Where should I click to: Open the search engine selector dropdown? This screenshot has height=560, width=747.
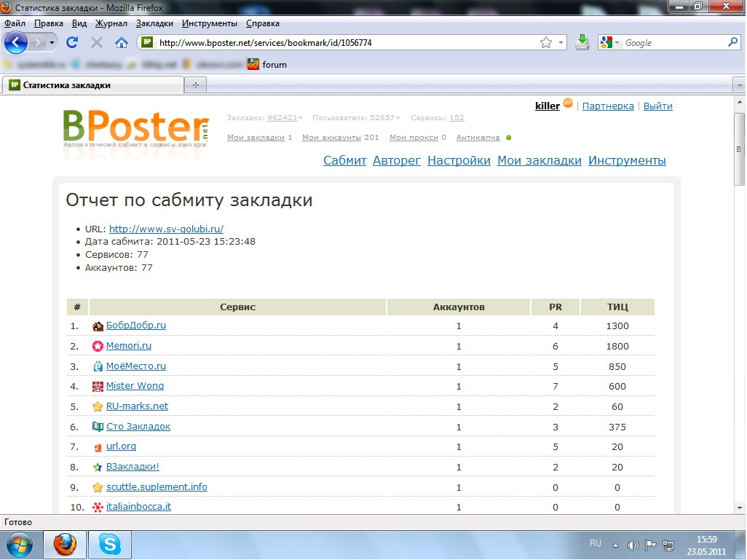pos(617,43)
